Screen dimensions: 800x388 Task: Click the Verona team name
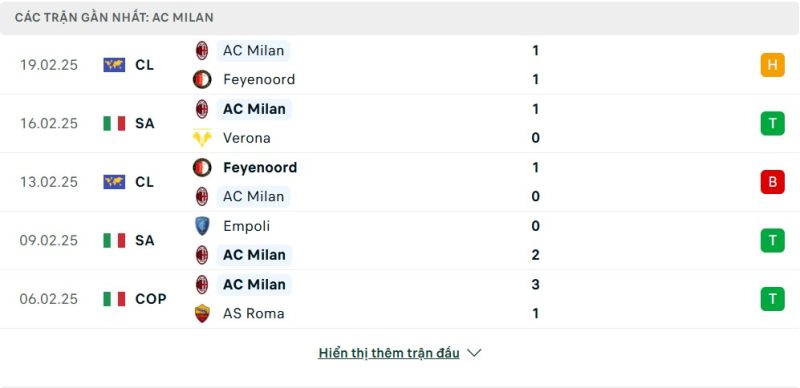(x=246, y=138)
